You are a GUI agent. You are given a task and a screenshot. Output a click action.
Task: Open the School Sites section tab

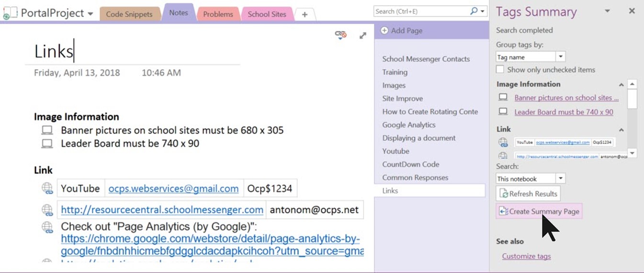[x=267, y=14]
